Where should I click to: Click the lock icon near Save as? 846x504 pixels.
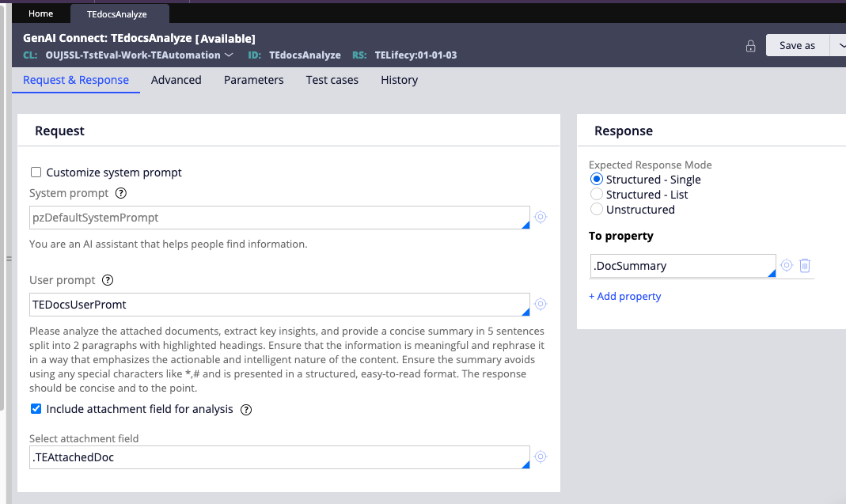coord(750,46)
